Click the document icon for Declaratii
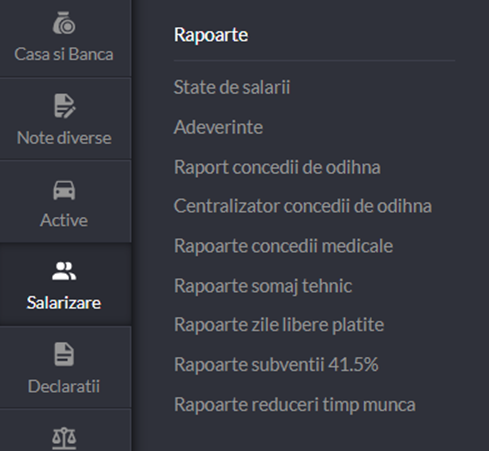Viewport: 489px width, 451px height. [x=64, y=354]
